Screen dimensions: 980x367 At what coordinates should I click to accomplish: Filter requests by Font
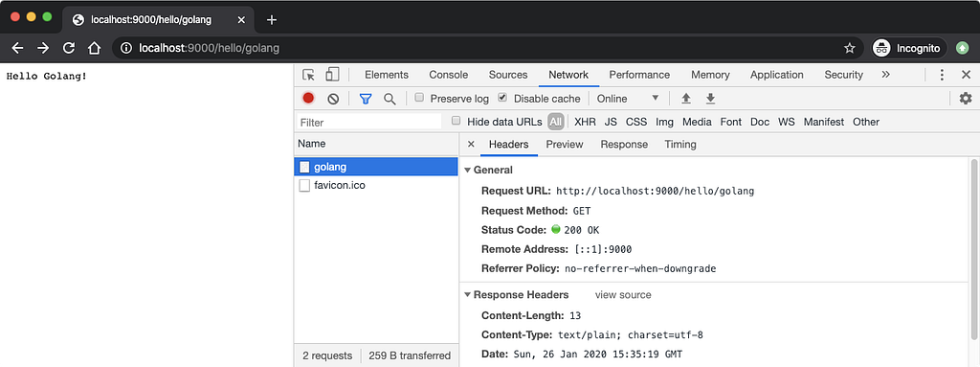tap(731, 122)
